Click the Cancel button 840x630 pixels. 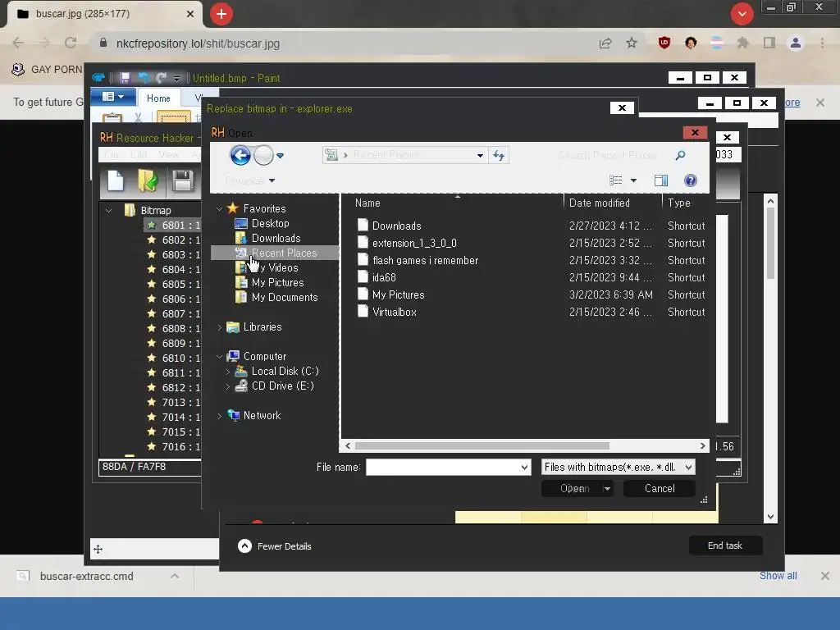660,489
